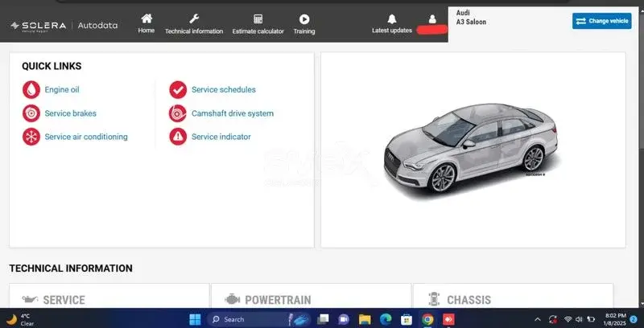Open the Camshaft drive system link
The width and height of the screenshot is (644, 328).
[233, 113]
